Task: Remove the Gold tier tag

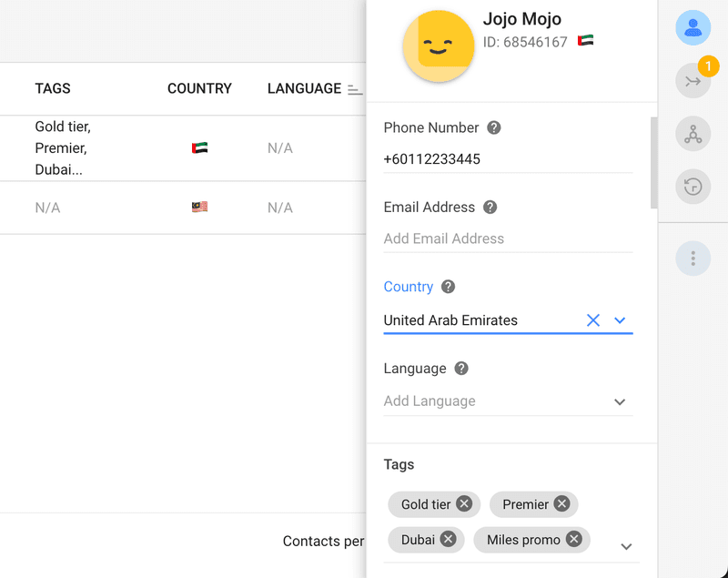Action: pyautogui.click(x=464, y=503)
